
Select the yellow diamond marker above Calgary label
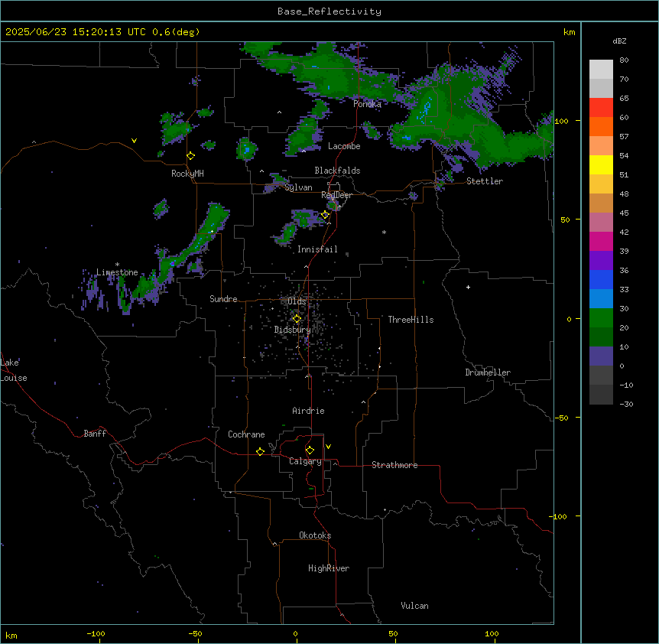[310, 450]
